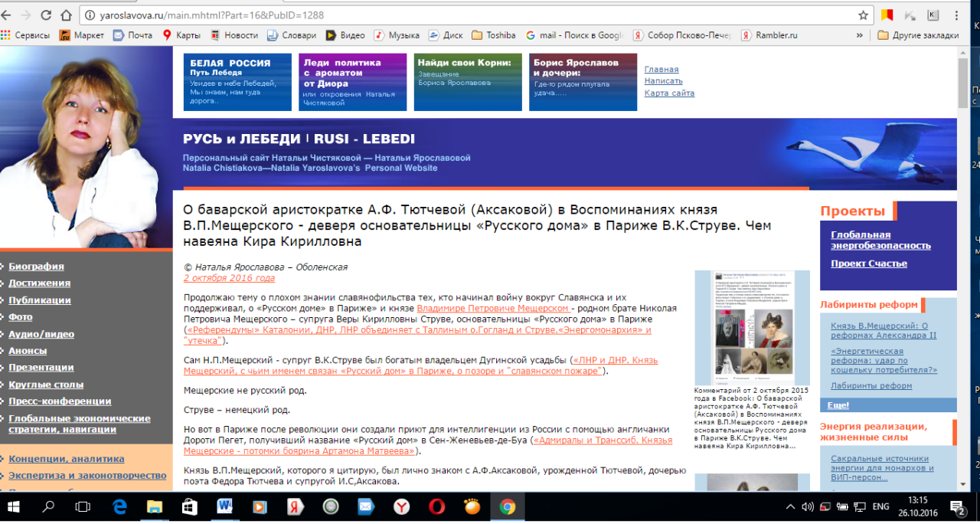This screenshot has width=980, height=524.
Task: Open the Rambler.ru bookmark
Action: point(769,35)
